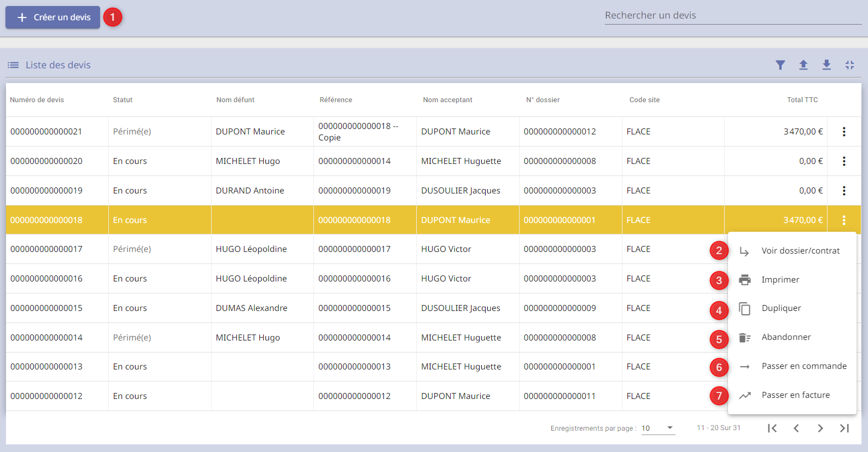Select devis number 000000000000019
The image size is (868, 452).
(x=46, y=191)
